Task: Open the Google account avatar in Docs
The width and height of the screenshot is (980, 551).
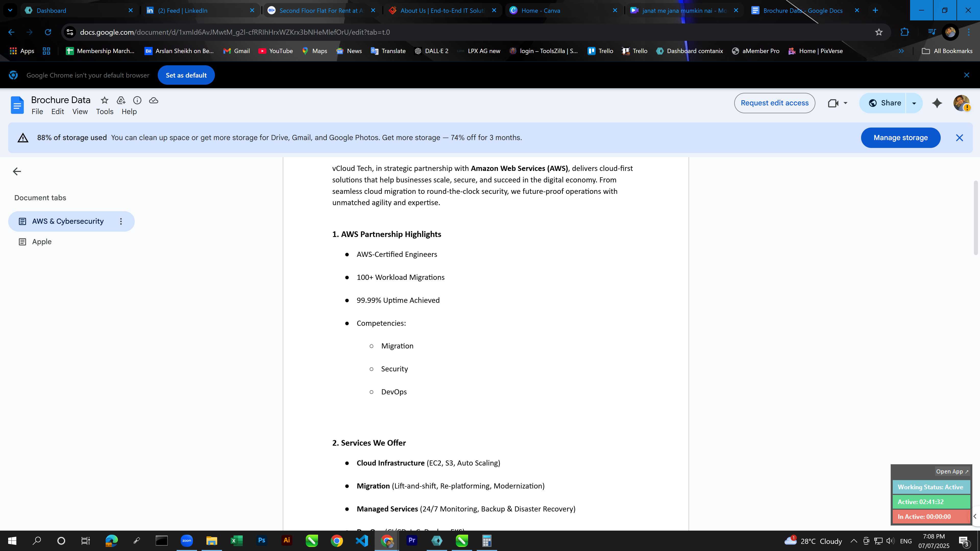Action: [961, 103]
